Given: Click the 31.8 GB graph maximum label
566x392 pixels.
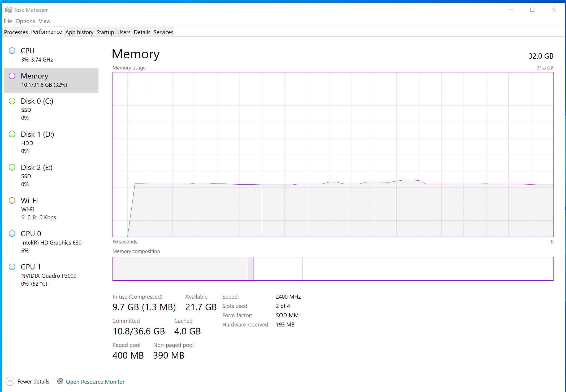Looking at the screenshot, I should pos(545,68).
